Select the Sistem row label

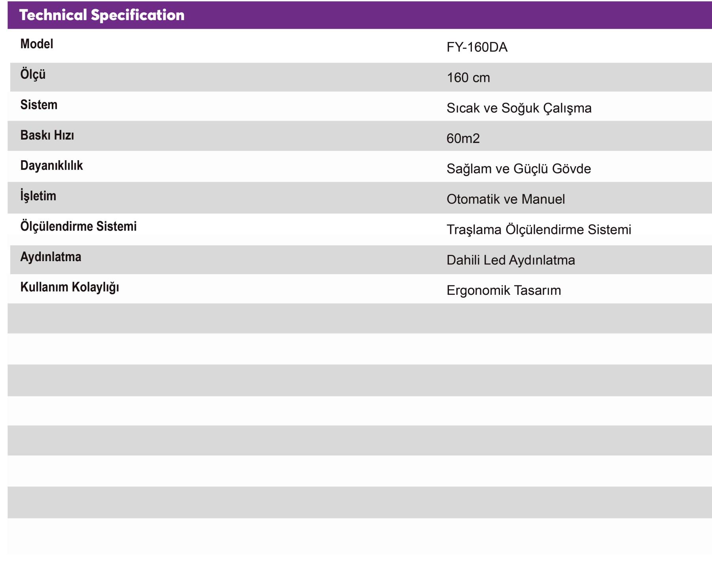point(39,105)
